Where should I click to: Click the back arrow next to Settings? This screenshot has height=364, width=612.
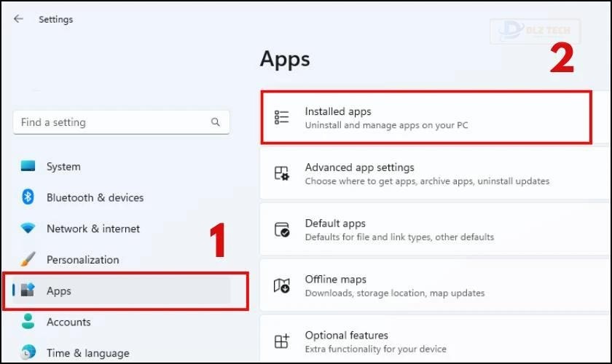click(18, 19)
